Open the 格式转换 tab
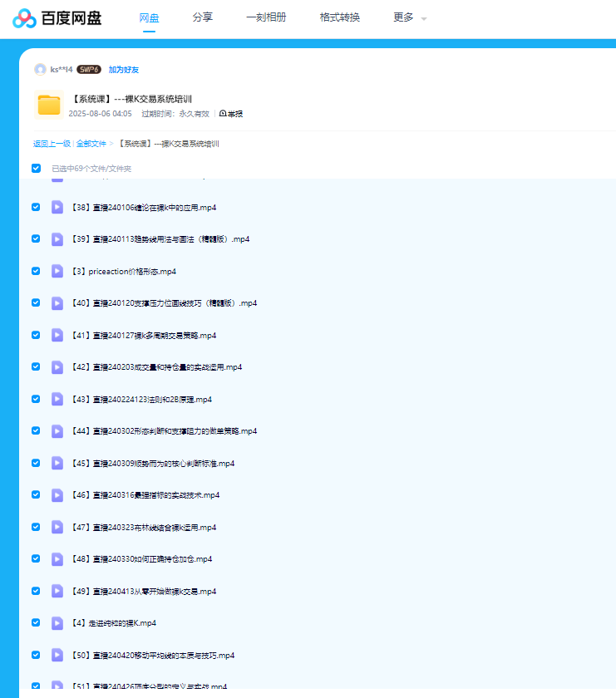This screenshot has width=616, height=698. click(340, 17)
